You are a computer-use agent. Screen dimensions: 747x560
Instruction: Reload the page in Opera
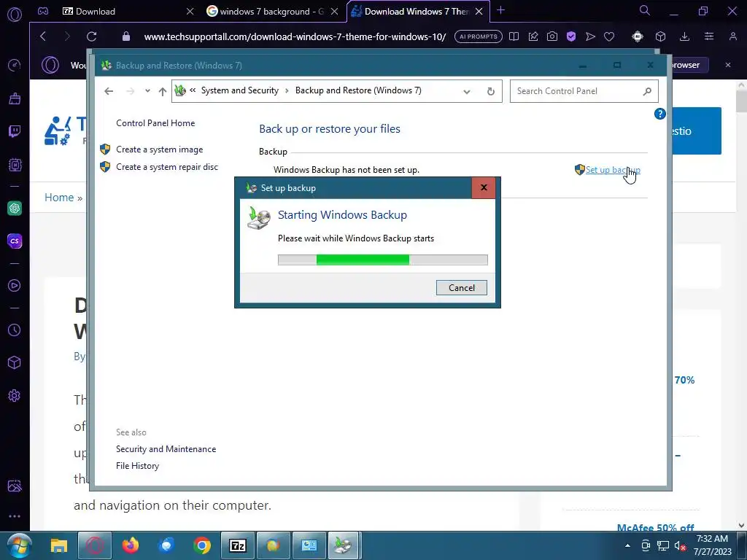coord(91,36)
